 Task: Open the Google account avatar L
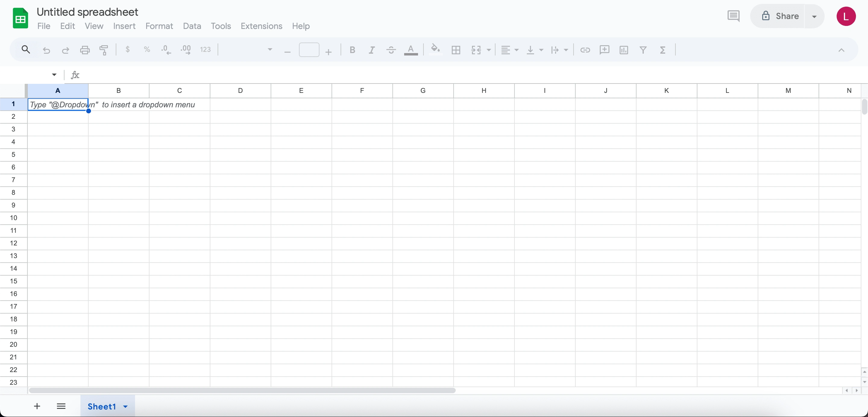846,16
